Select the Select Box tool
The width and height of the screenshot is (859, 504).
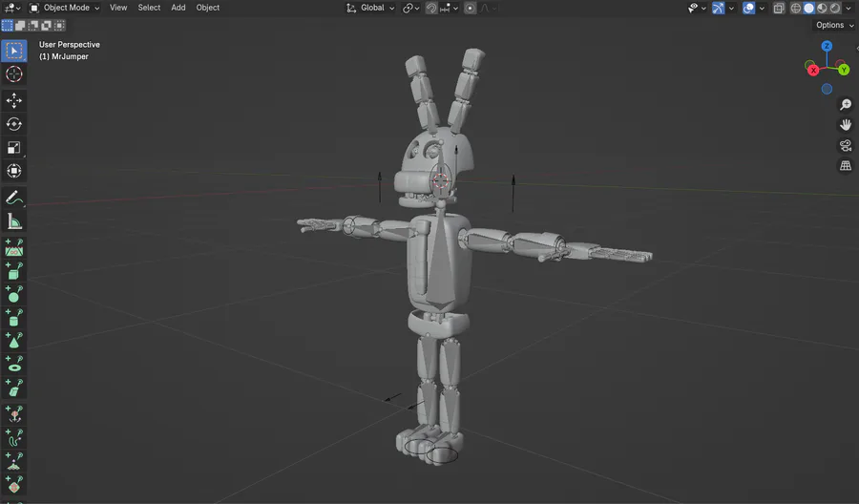pyautogui.click(x=14, y=51)
